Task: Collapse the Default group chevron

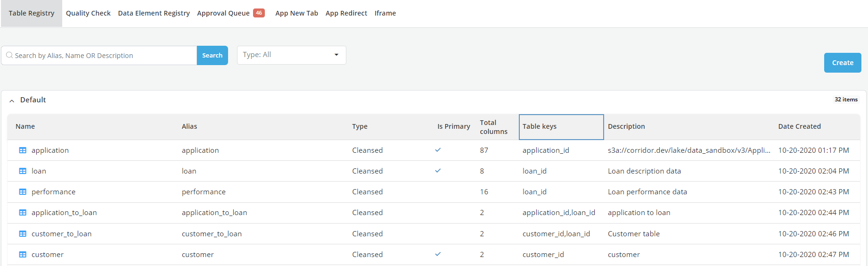Action: (12, 100)
